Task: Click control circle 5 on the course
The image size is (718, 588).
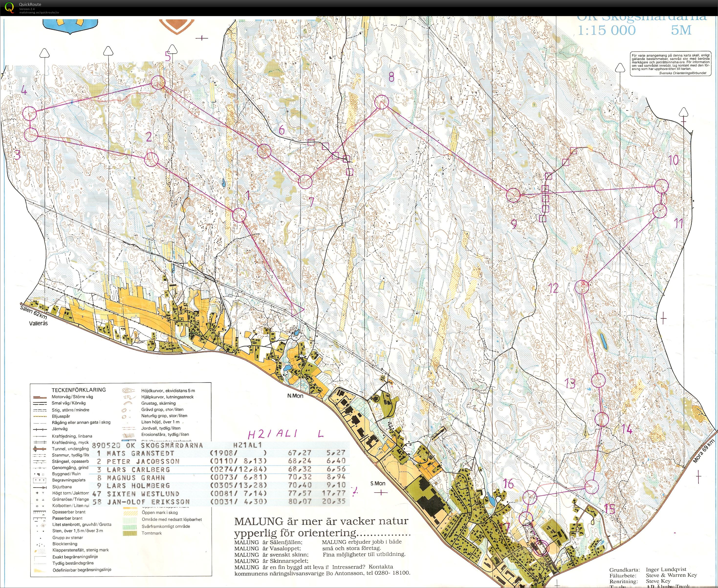Action: (158, 83)
